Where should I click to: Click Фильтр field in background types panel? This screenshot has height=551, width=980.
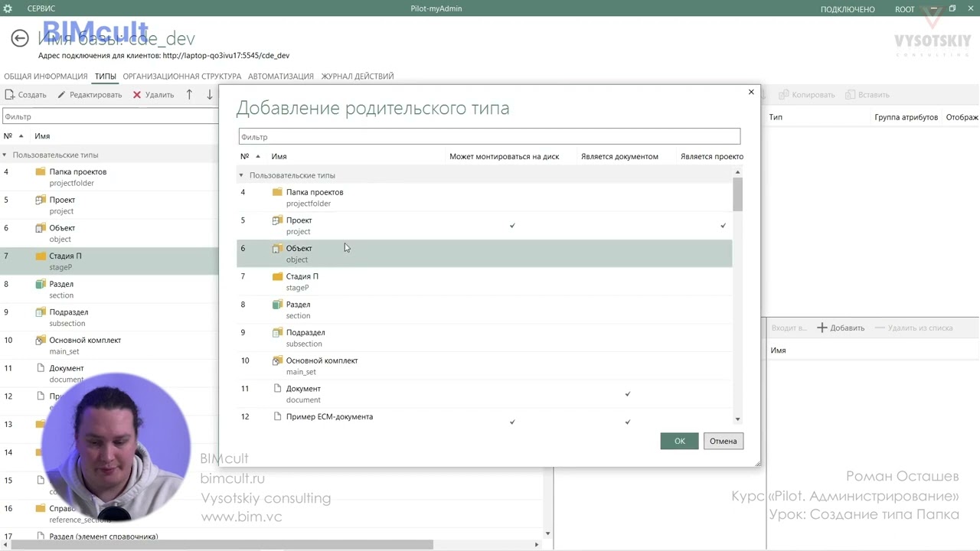[110, 116]
